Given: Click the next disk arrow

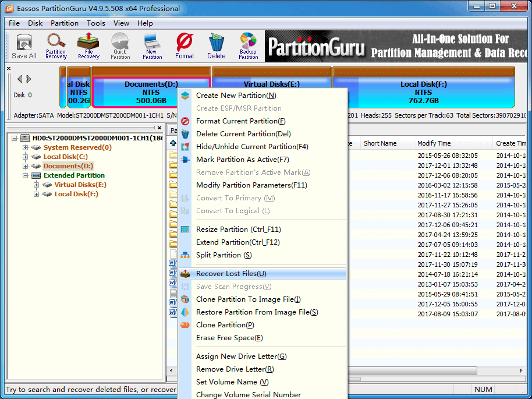Looking at the screenshot, I should click(x=29, y=79).
